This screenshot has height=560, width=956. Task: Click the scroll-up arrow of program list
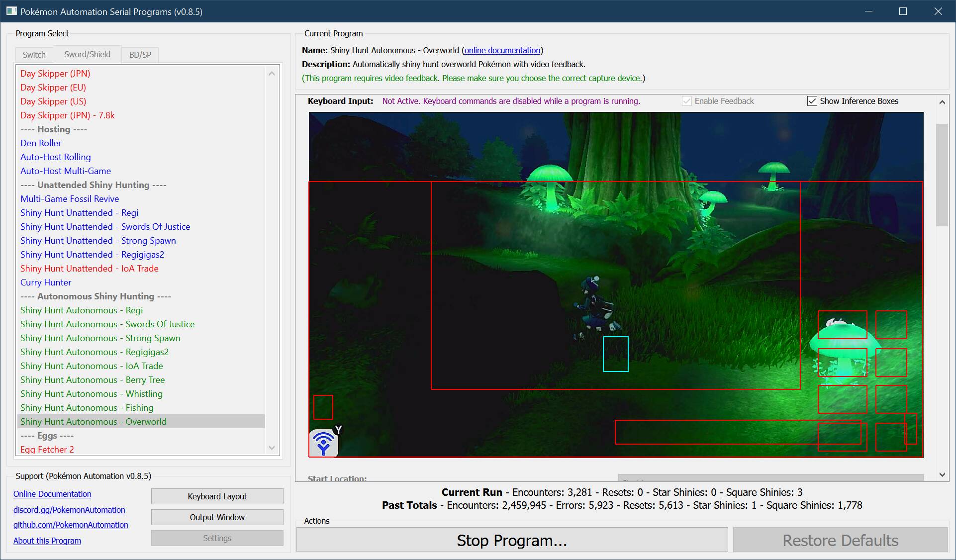click(272, 74)
